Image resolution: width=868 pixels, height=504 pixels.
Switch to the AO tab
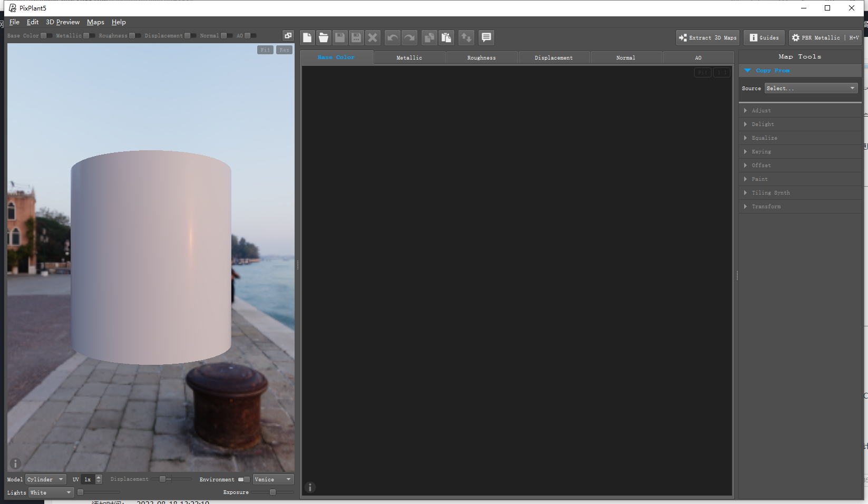698,57
